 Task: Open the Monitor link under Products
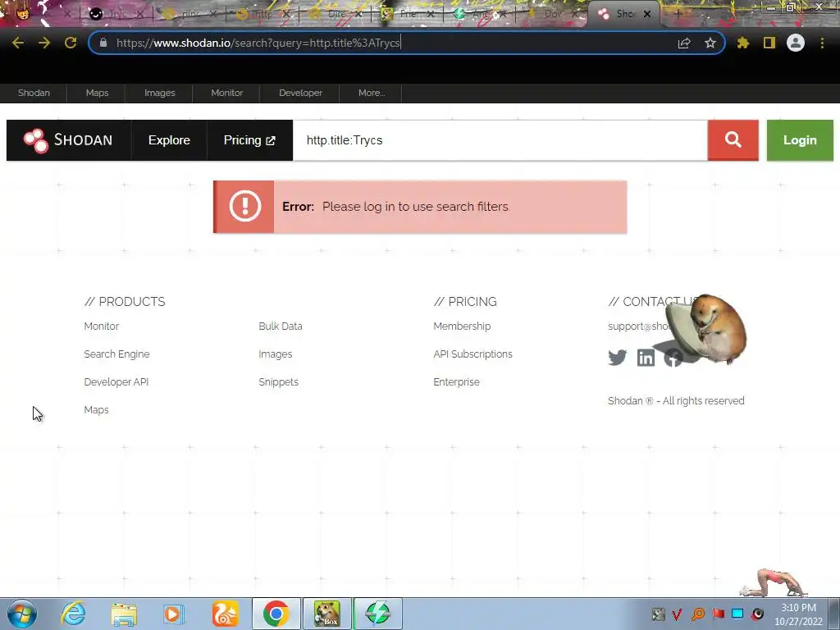(x=101, y=326)
